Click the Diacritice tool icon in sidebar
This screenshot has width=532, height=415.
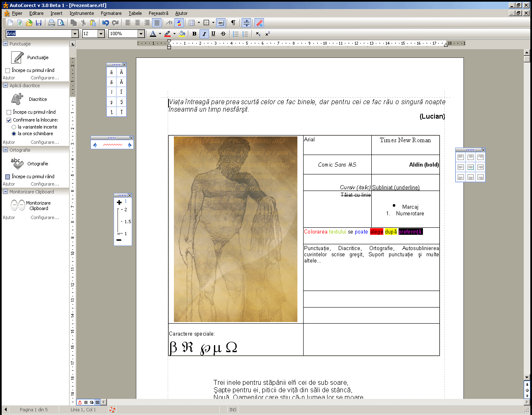17,99
